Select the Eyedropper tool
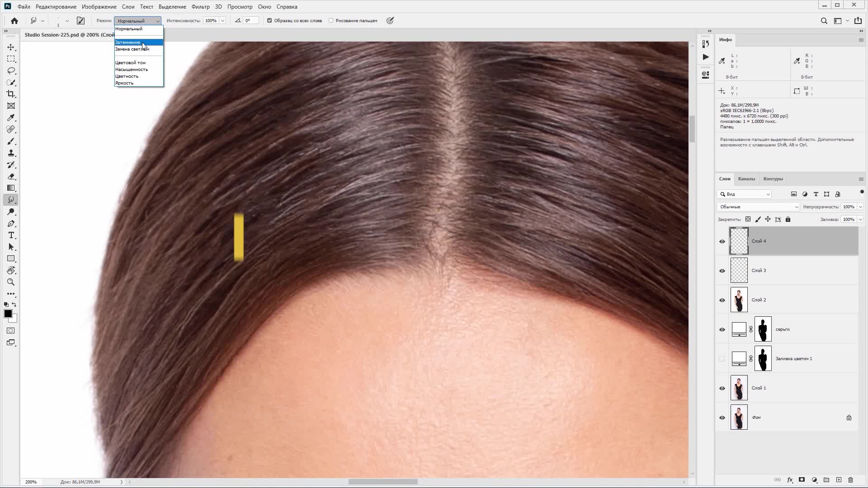The width and height of the screenshot is (868, 488). [x=11, y=117]
